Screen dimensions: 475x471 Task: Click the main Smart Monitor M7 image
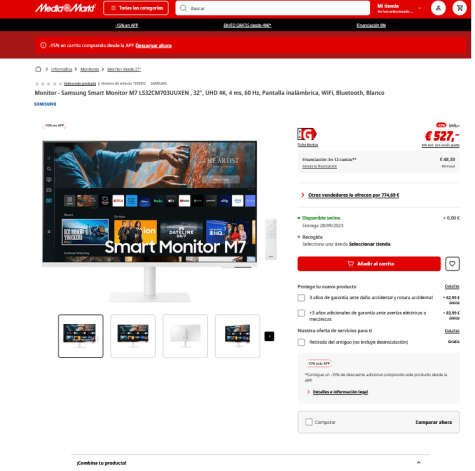pos(150,221)
